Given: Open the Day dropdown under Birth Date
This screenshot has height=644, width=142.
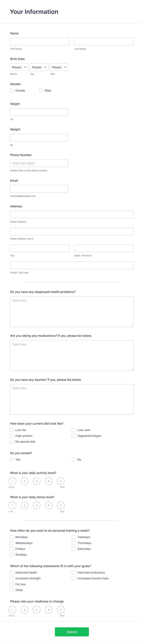Looking at the screenshot, I should point(39,67).
